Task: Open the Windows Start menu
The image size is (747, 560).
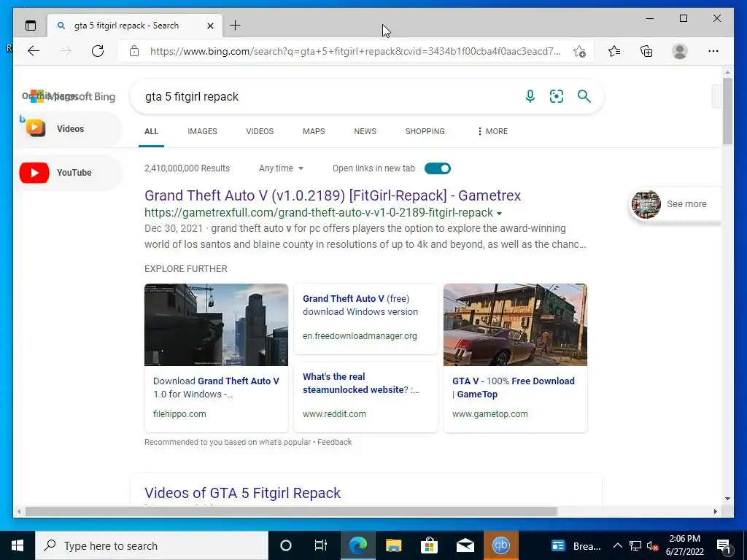Action: (x=18, y=545)
